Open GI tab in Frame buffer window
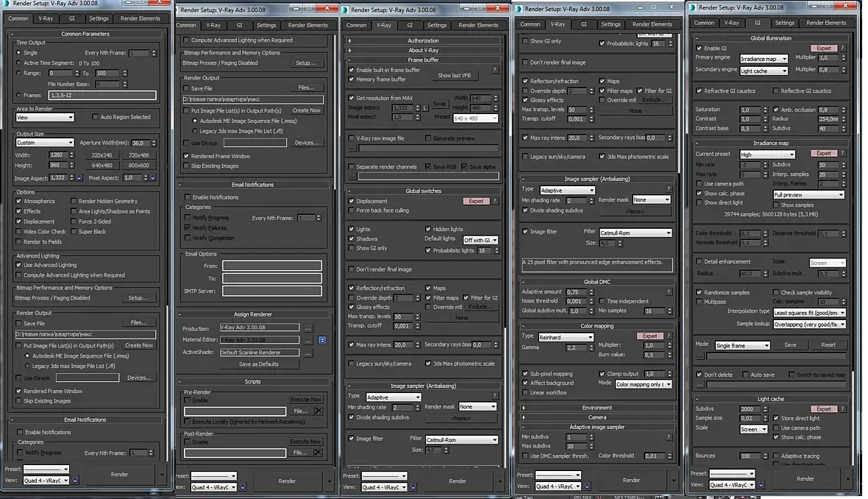The height and width of the screenshot is (499, 868). pos(410,25)
